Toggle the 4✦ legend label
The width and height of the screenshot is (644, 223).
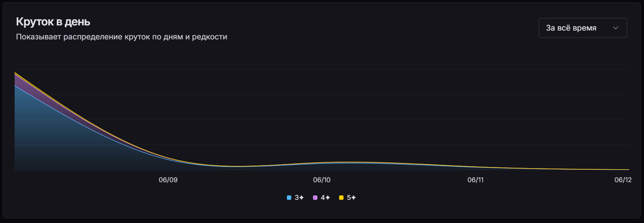[325, 198]
